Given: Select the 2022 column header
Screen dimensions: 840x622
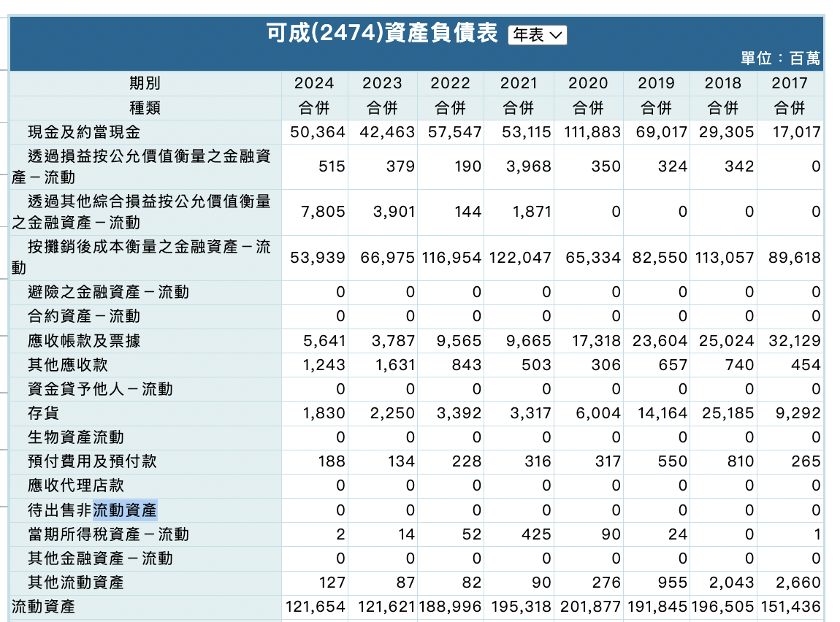Looking at the screenshot, I should click(450, 83).
